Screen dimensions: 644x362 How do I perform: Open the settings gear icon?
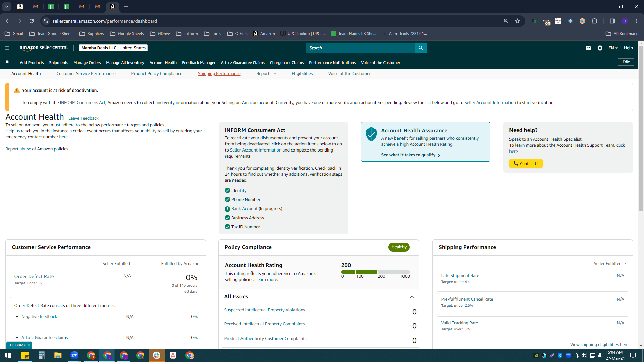(600, 48)
